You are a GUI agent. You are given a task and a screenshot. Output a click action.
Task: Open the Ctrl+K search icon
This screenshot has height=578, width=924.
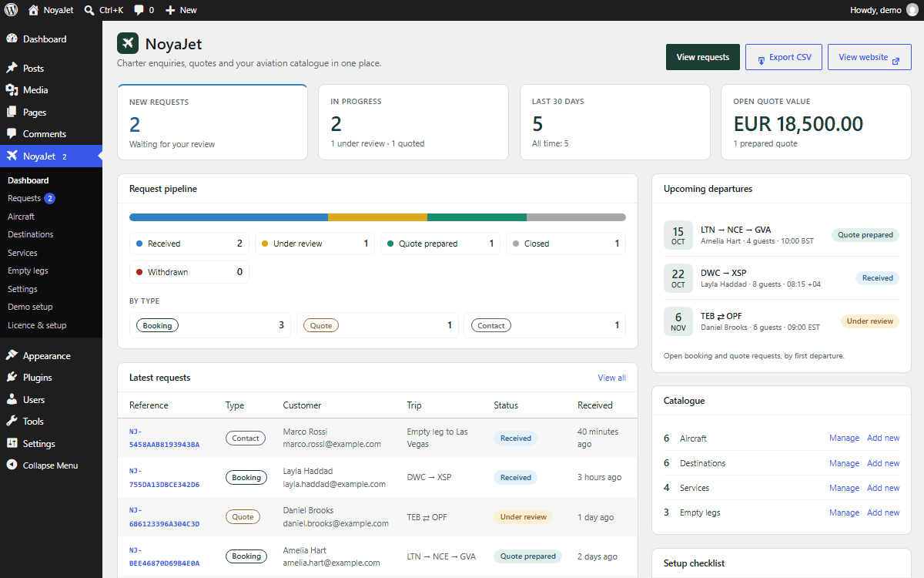coord(89,10)
